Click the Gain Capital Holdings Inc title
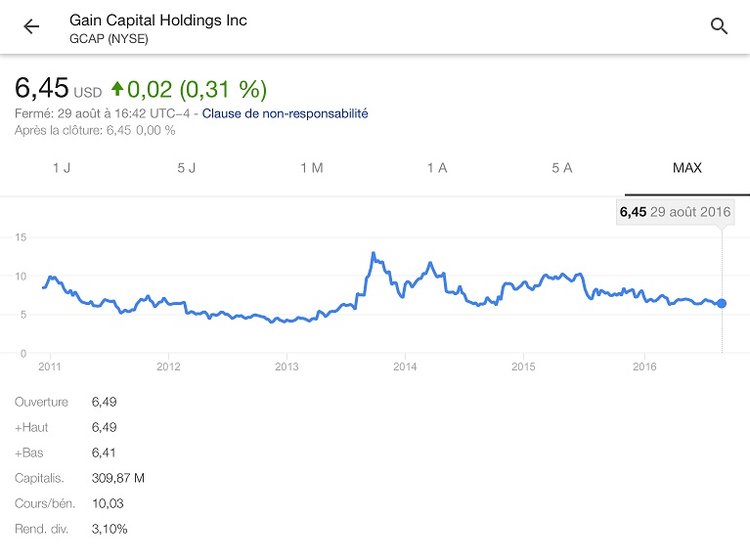This screenshot has height=560, width=750. pyautogui.click(x=158, y=20)
